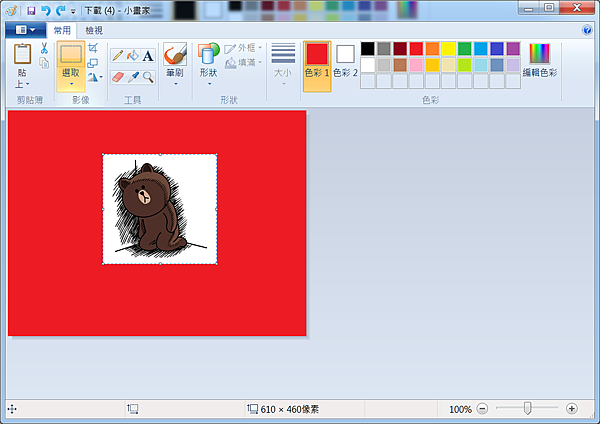Pick the dark gray color swatch
This screenshot has width=600, height=424.
coord(384,49)
